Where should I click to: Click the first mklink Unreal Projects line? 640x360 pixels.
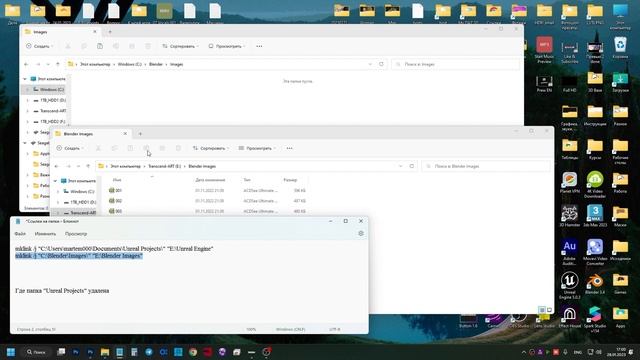point(114,249)
